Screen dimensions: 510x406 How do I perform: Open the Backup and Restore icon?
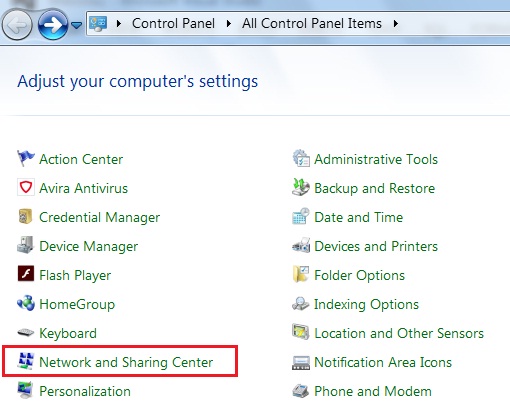[x=301, y=187]
